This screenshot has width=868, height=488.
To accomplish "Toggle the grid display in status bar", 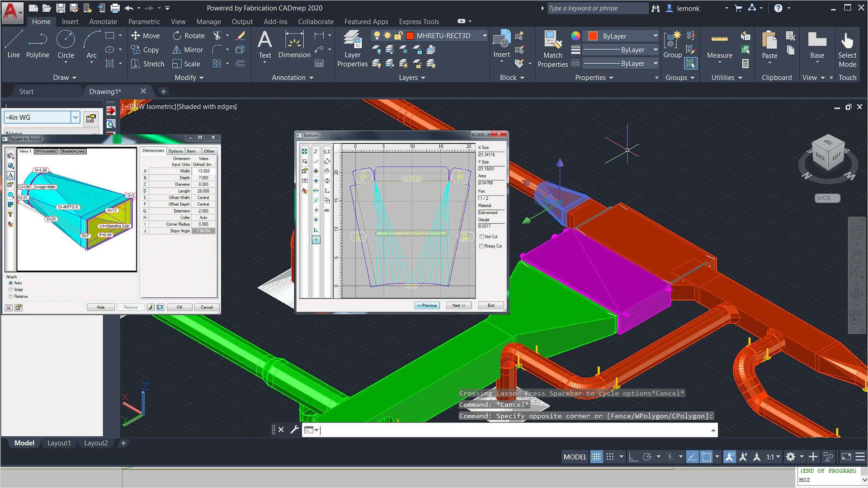I will click(x=597, y=457).
